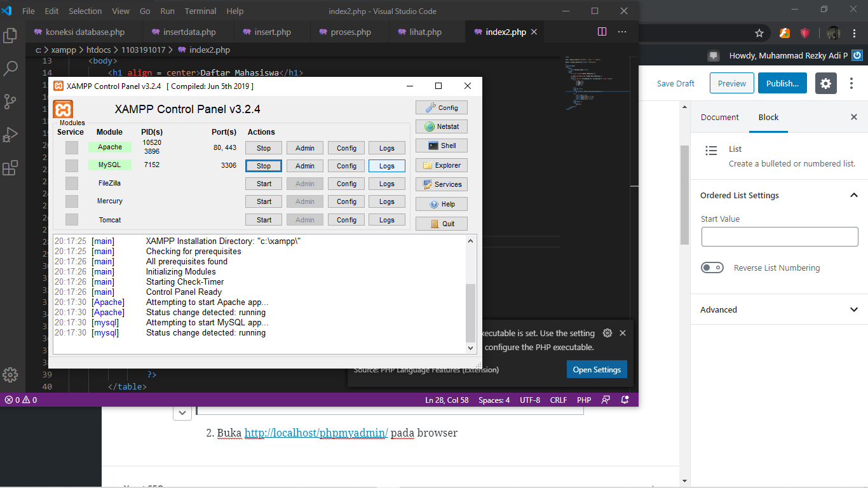Stop the MySQL module in XAMPP
The height and width of the screenshot is (488, 868).
point(264,166)
